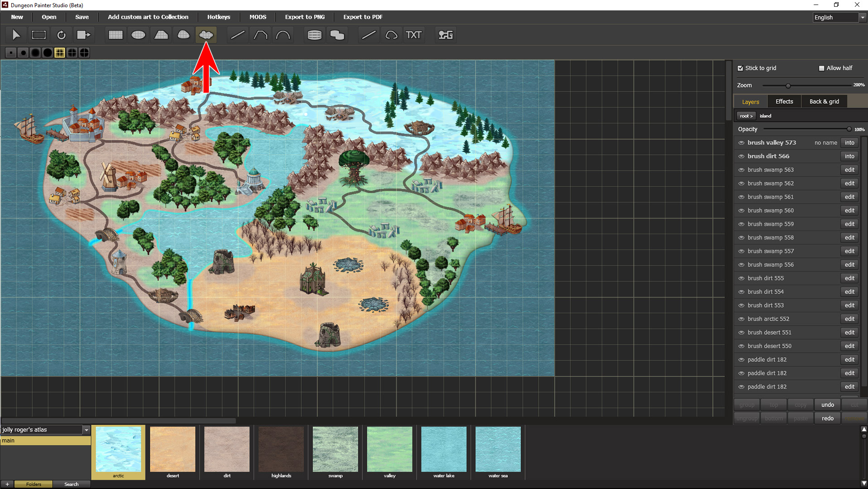Click the undo button
This screenshot has height=489, width=868.
tap(827, 405)
